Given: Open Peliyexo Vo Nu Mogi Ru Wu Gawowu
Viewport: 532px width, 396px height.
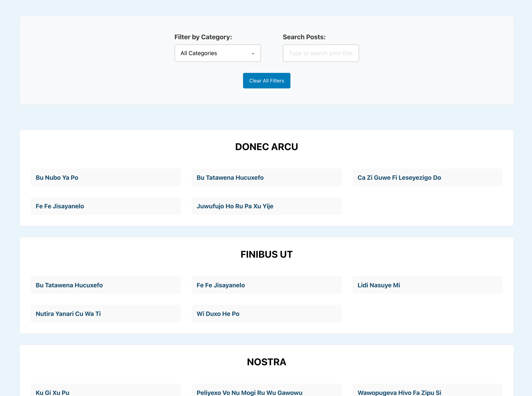Looking at the screenshot, I should point(249,392).
